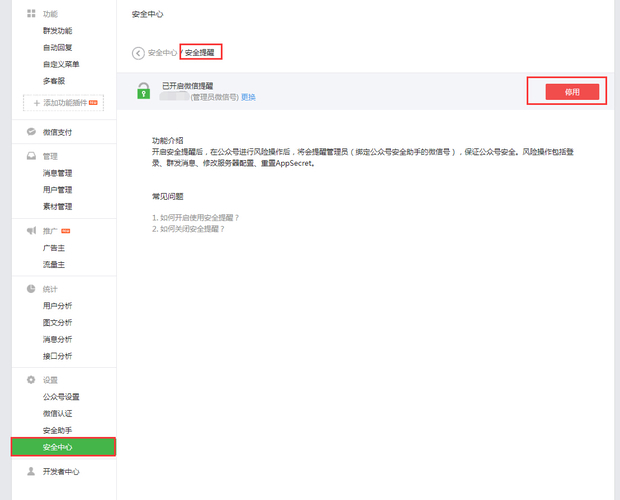This screenshot has height=500, width=620.
Task: Go to 公众号设置
Action: 61,397
